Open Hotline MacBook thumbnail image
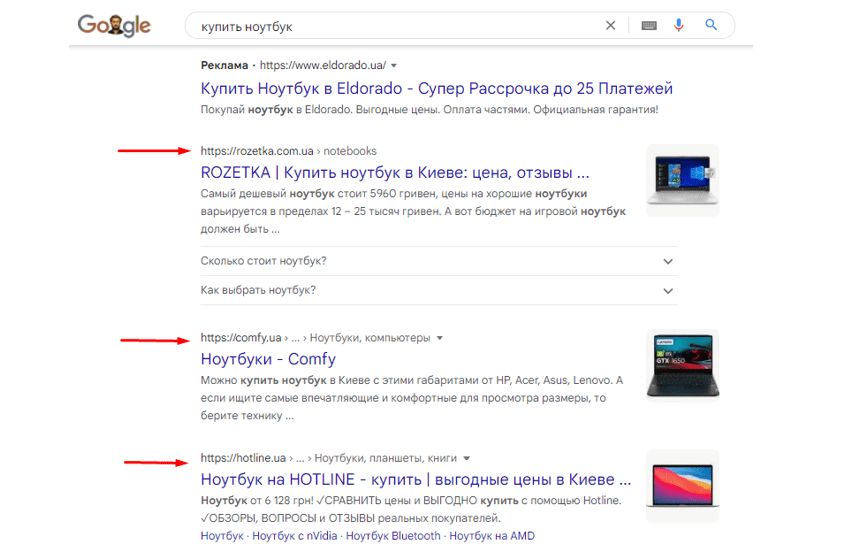 coord(682,486)
